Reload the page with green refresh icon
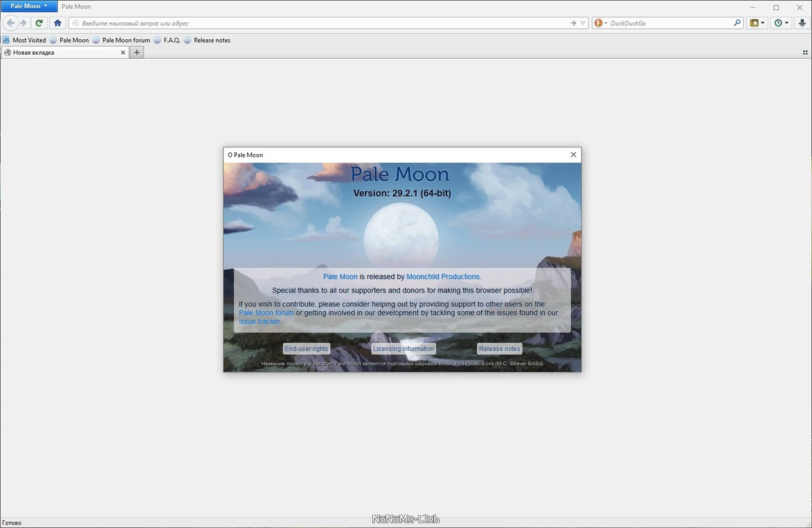 pyautogui.click(x=39, y=23)
